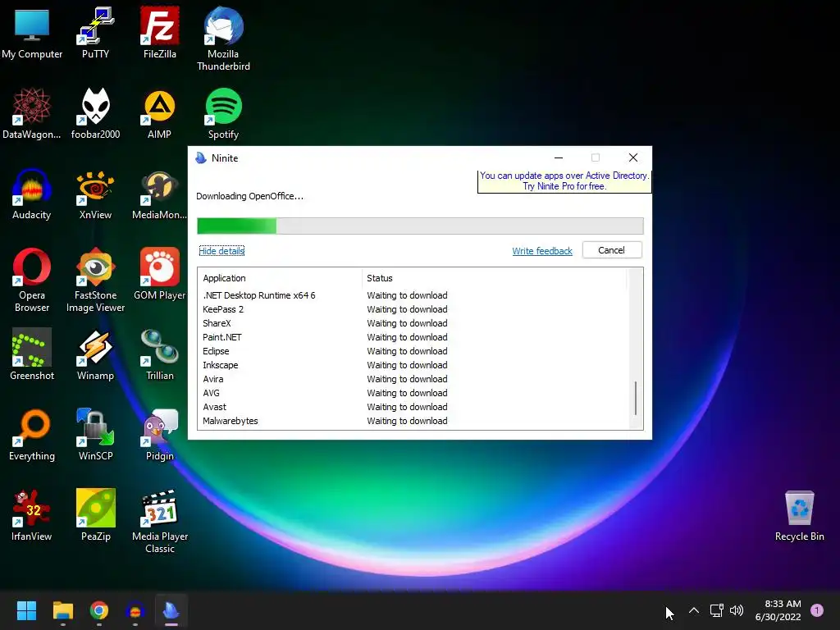
Task: Select the XnView desktop icon
Action: point(95,194)
